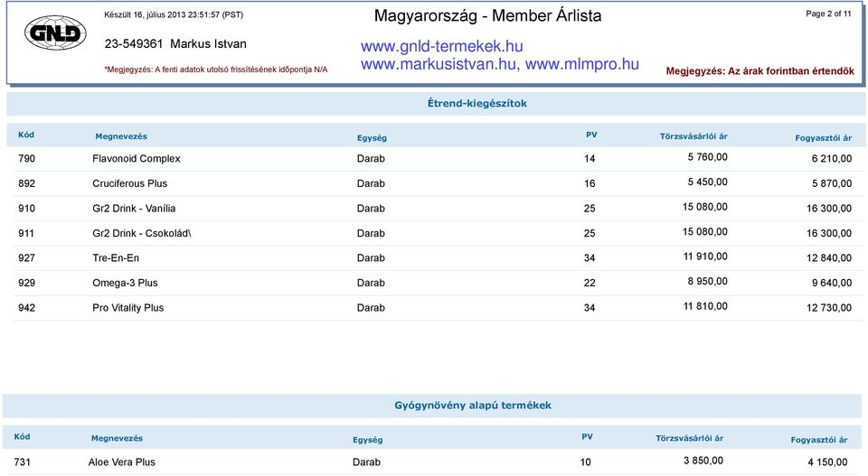This screenshot has width=868, height=476.
Task: Click the 16 300,00 price for Gr2 Csokolád
Action: pyautogui.click(x=829, y=233)
